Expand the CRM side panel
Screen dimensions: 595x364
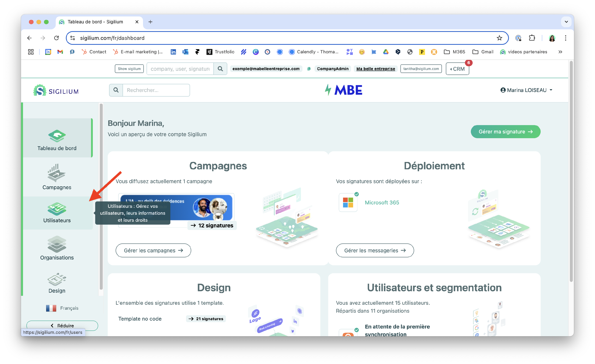(457, 69)
